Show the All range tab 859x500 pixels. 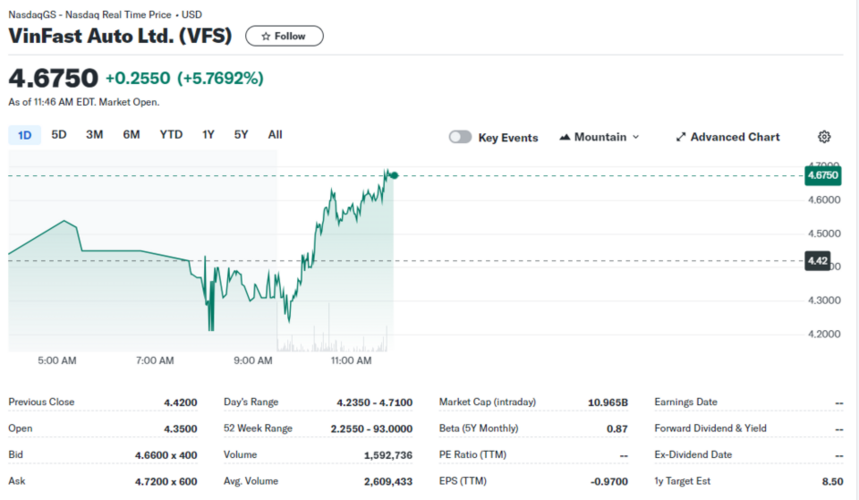pyautogui.click(x=275, y=135)
